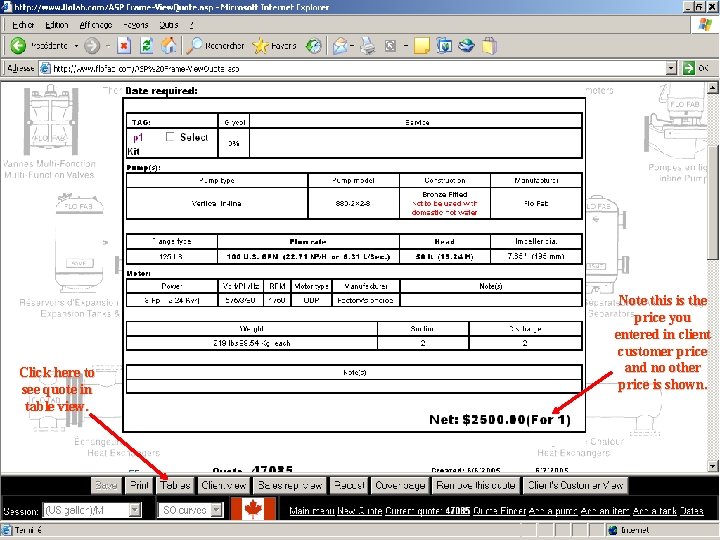
Task: Click the scrollbar down arrow
Action: click(712, 466)
